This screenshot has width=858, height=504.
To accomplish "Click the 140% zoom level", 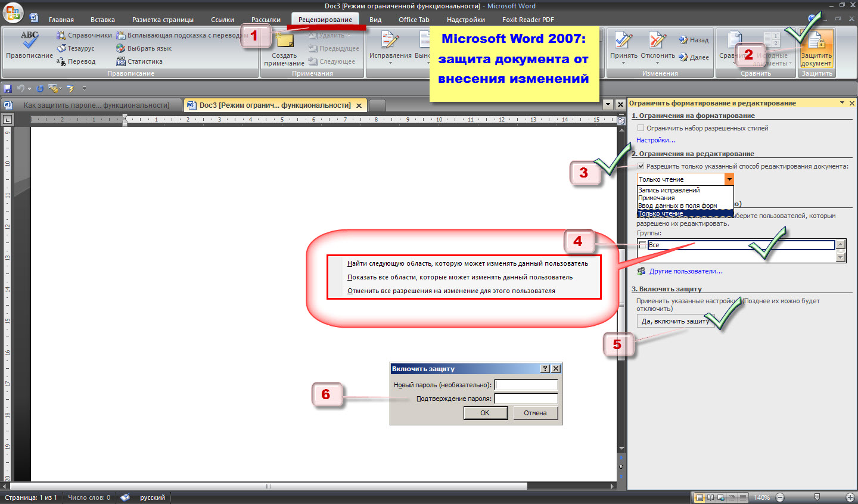I will (x=762, y=497).
